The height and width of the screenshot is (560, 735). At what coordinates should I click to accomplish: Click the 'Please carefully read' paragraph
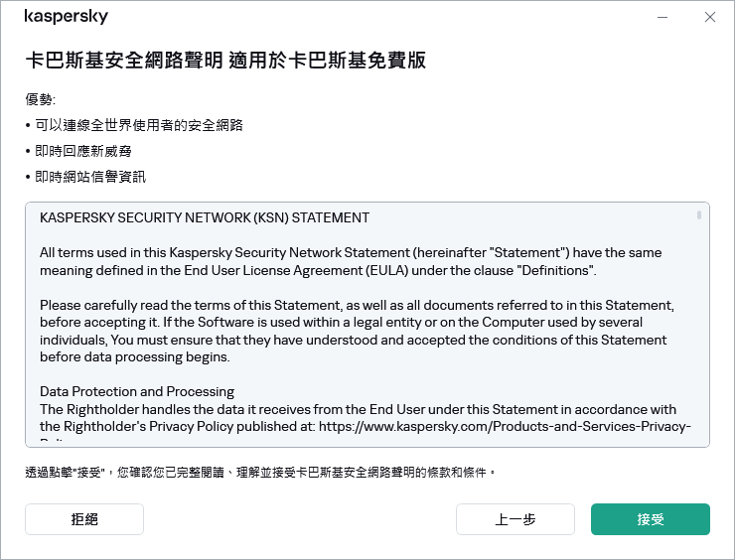357,331
